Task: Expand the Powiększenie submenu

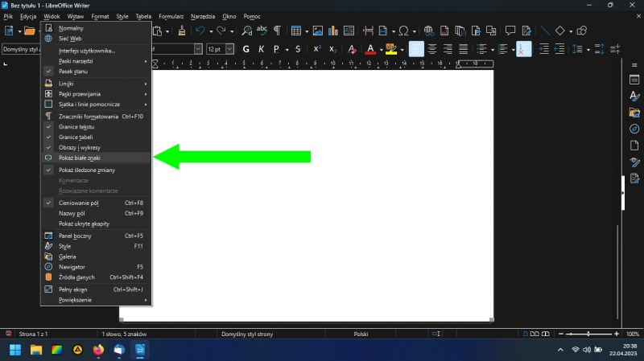Action: click(96, 300)
